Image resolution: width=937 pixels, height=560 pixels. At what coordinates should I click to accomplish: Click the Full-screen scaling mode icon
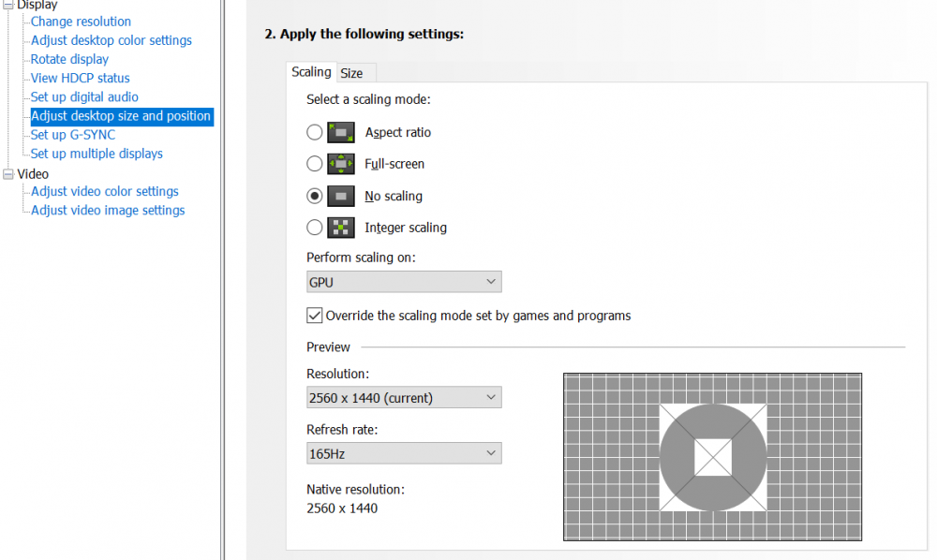pos(341,164)
